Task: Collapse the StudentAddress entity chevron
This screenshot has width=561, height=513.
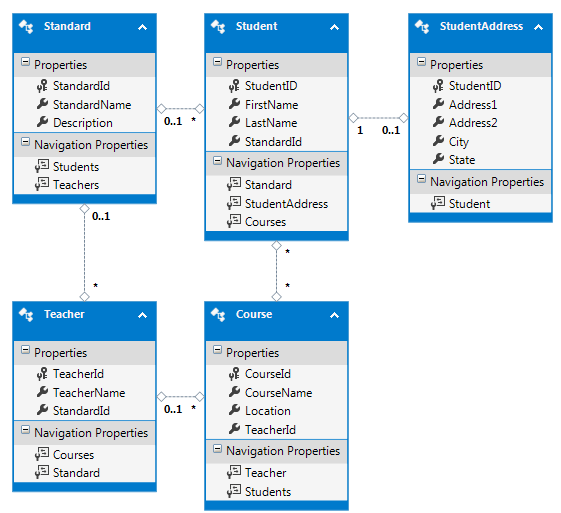Action: point(538,27)
